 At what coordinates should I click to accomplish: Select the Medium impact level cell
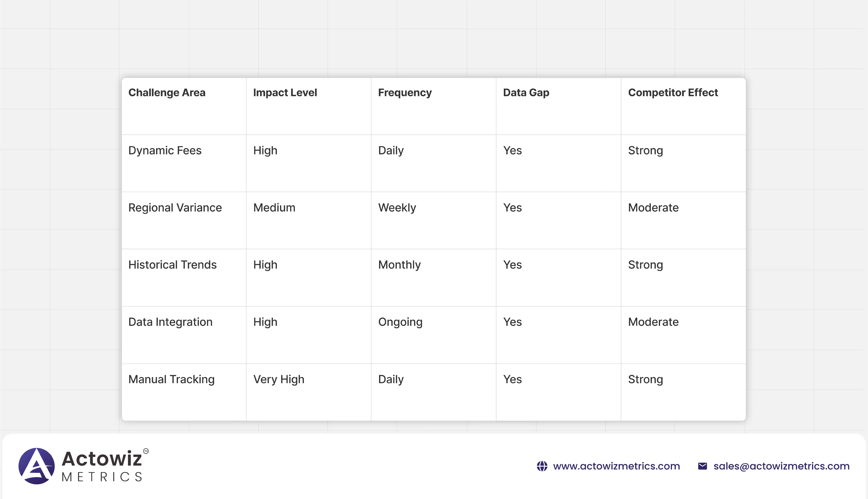point(274,208)
